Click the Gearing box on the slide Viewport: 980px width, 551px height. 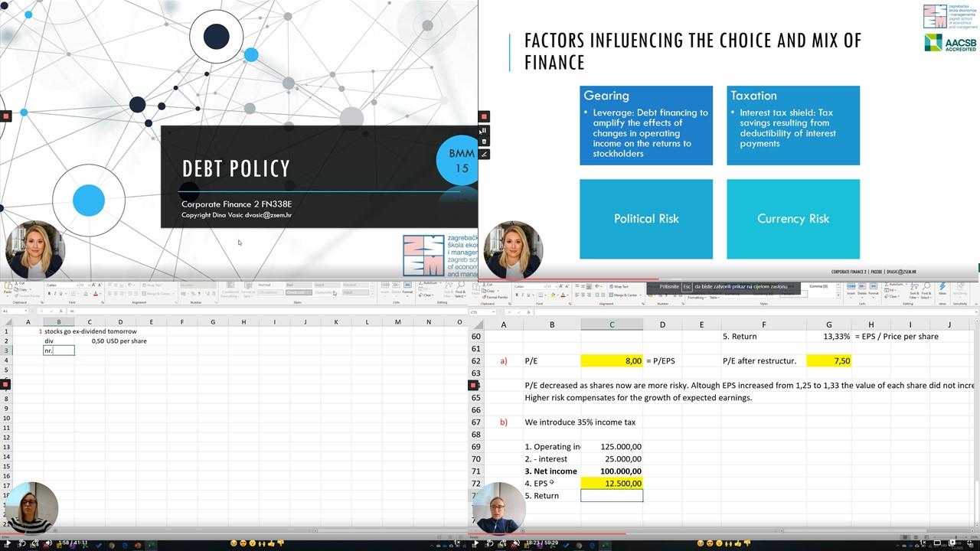645,126
